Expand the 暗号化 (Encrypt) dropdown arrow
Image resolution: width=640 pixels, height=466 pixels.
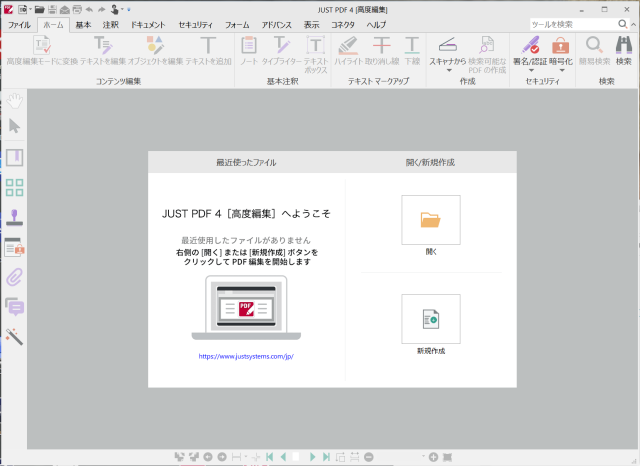[562, 71]
